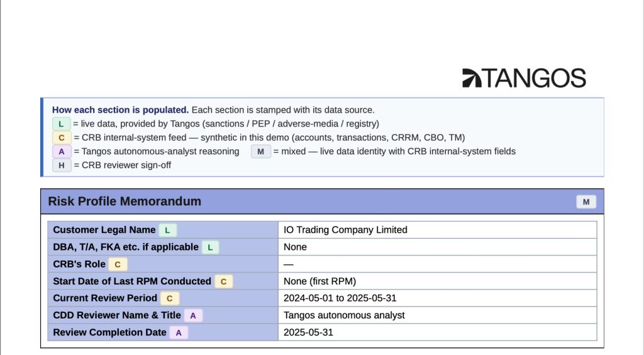Click the H reviewer sign-off badge

click(62, 165)
